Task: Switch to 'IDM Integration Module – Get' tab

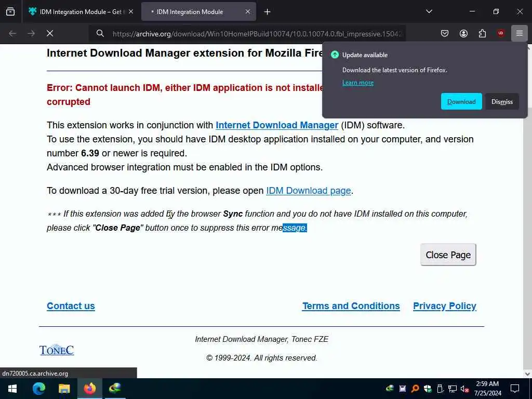Action: (x=81, y=11)
